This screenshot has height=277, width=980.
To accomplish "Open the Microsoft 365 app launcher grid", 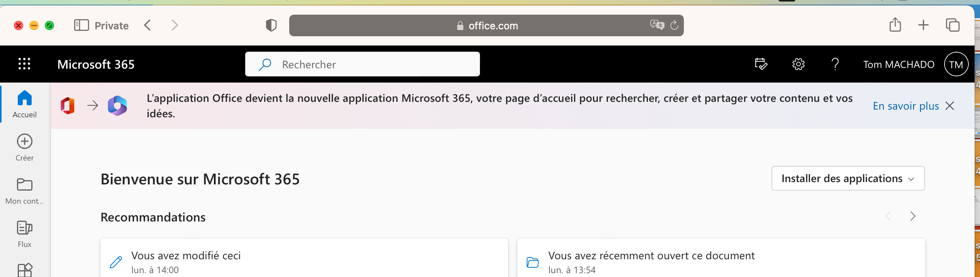I will tap(24, 64).
